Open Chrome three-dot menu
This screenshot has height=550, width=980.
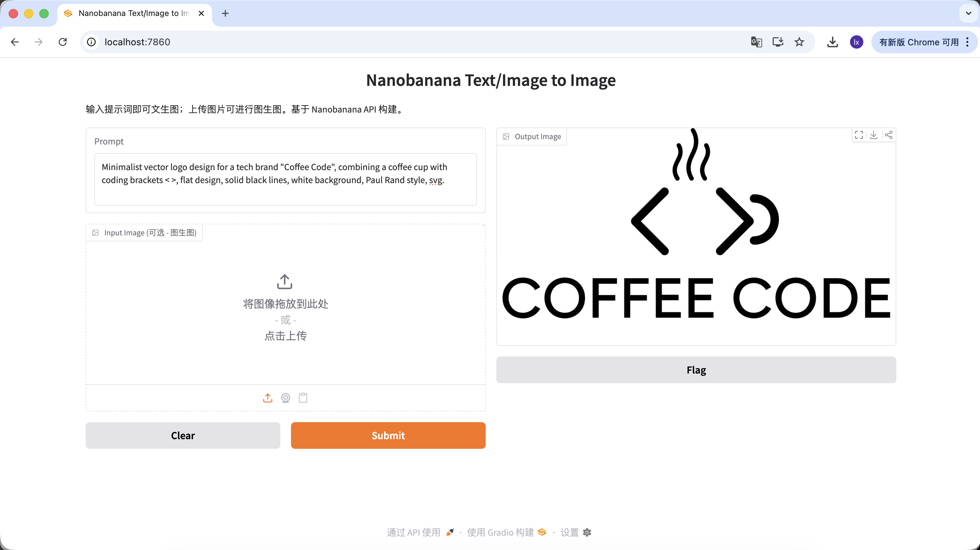[967, 42]
